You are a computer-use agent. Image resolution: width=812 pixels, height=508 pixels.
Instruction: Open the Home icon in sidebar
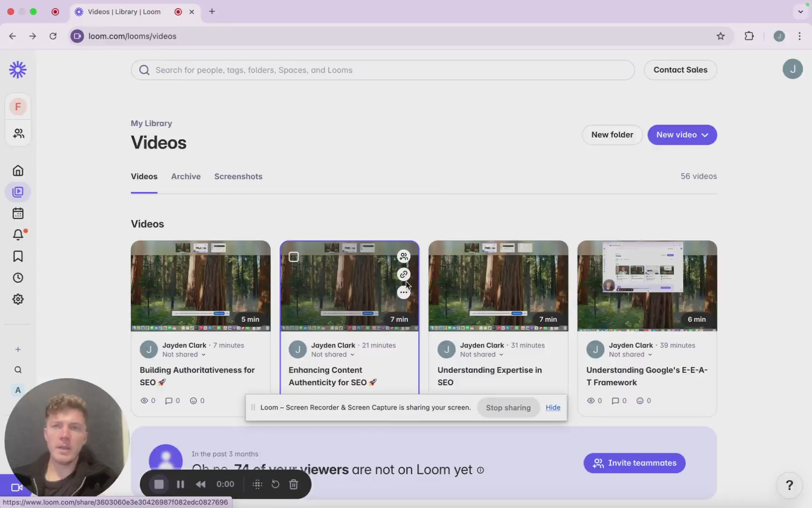(x=18, y=170)
